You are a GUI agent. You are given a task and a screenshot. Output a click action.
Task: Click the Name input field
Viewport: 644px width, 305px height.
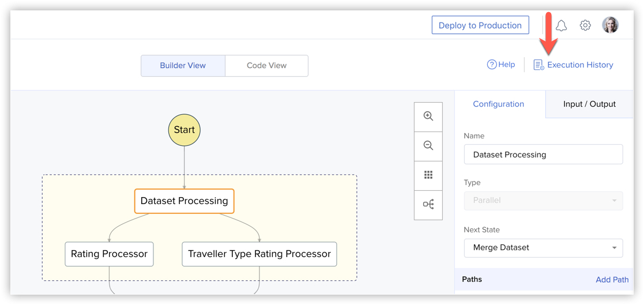click(x=543, y=155)
